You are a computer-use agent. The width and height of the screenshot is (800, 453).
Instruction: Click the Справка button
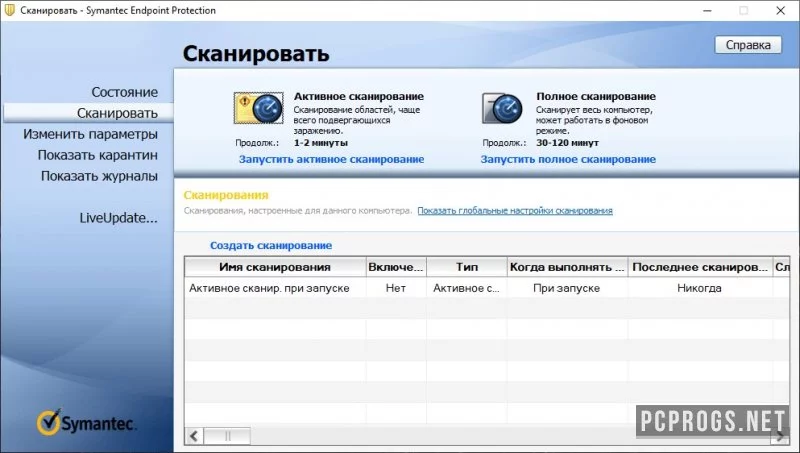pos(748,45)
